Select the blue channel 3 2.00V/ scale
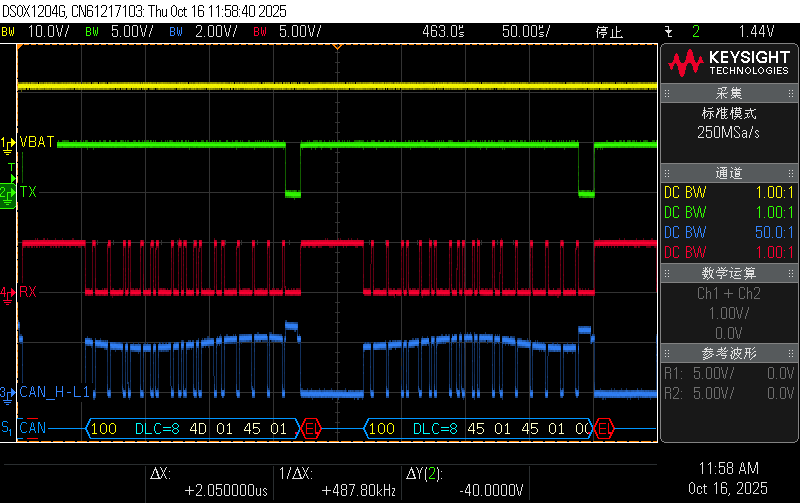This screenshot has width=800, height=503. click(206, 32)
